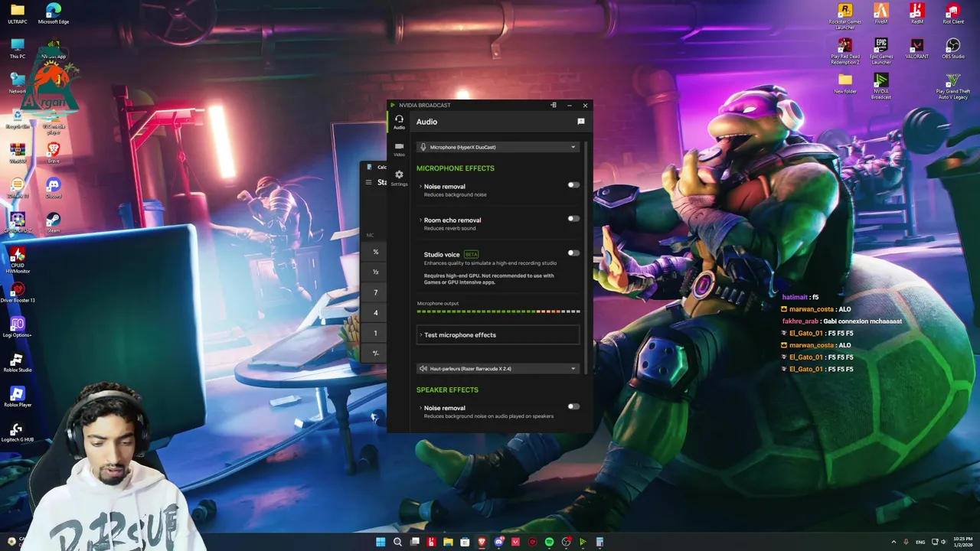Image resolution: width=980 pixels, height=551 pixels.
Task: Select Rockstar Games Launcher desktop shortcut
Action: point(845,15)
